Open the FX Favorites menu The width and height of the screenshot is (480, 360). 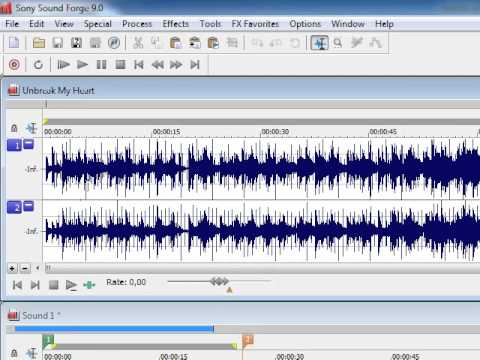click(x=255, y=24)
